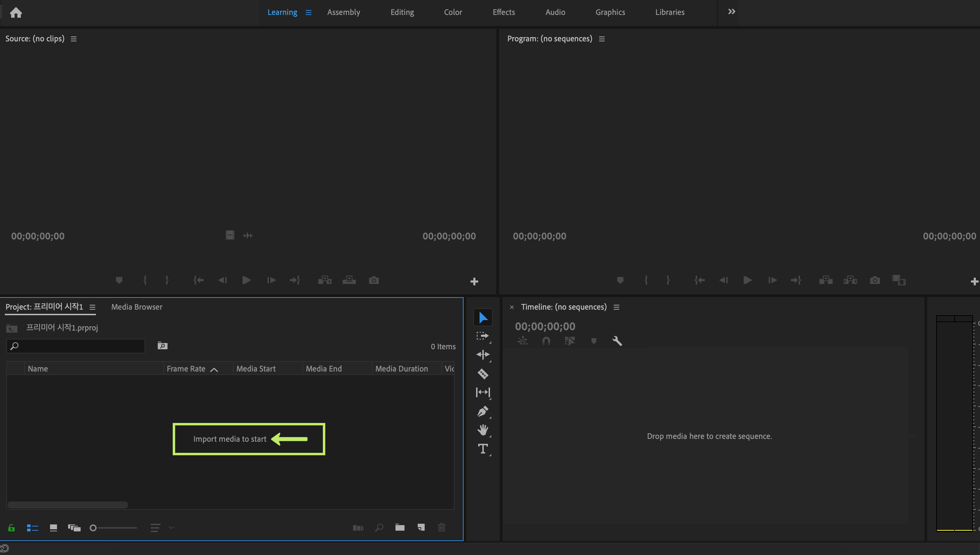Select the Type tool

point(483,449)
